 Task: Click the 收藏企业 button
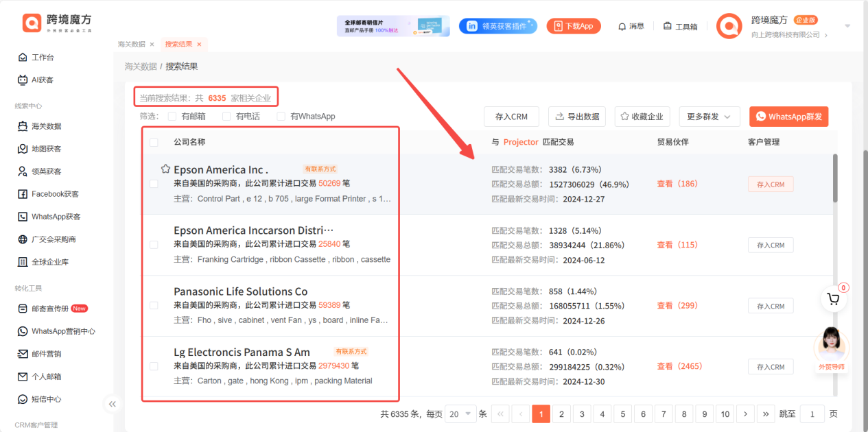click(642, 117)
